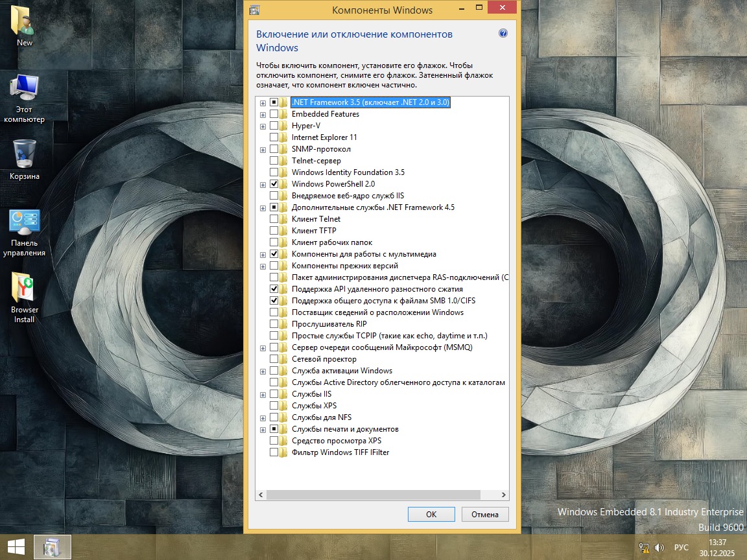Expand the Hyper-V tree node
Screen dimensions: 747x560
point(263,126)
